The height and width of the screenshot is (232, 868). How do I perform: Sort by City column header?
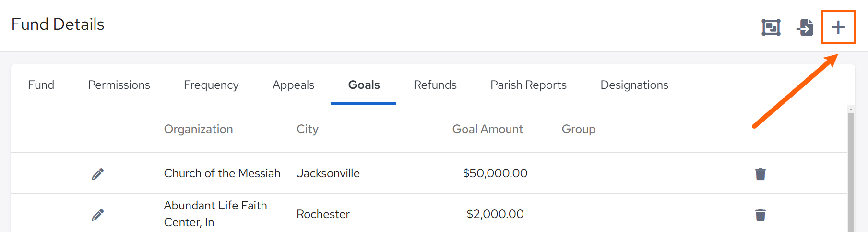pyautogui.click(x=308, y=129)
